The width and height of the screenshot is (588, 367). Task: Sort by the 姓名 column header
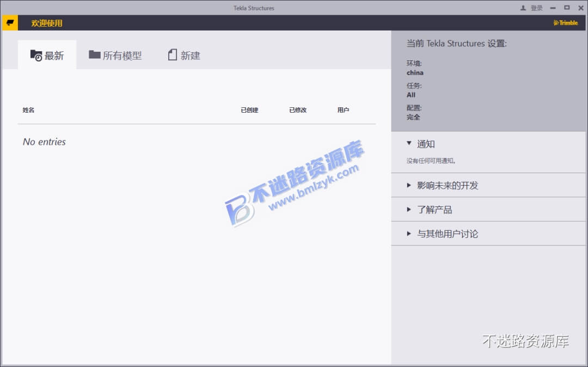coord(28,110)
